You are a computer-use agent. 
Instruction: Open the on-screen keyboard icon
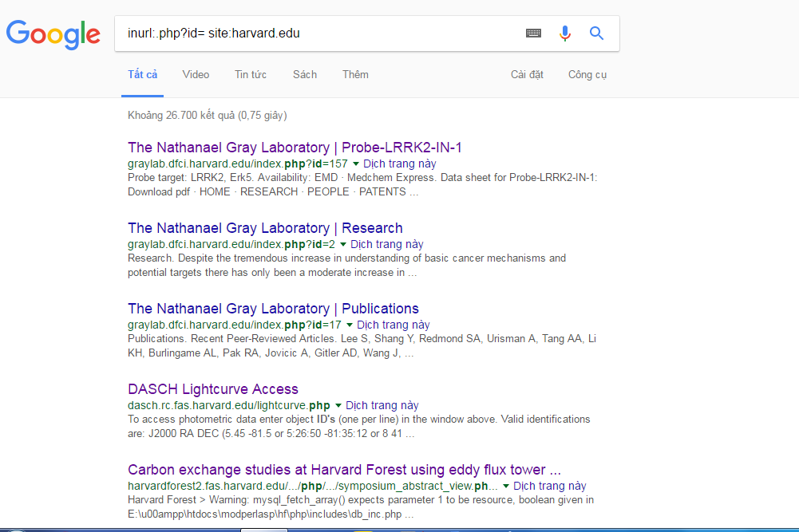(x=533, y=33)
